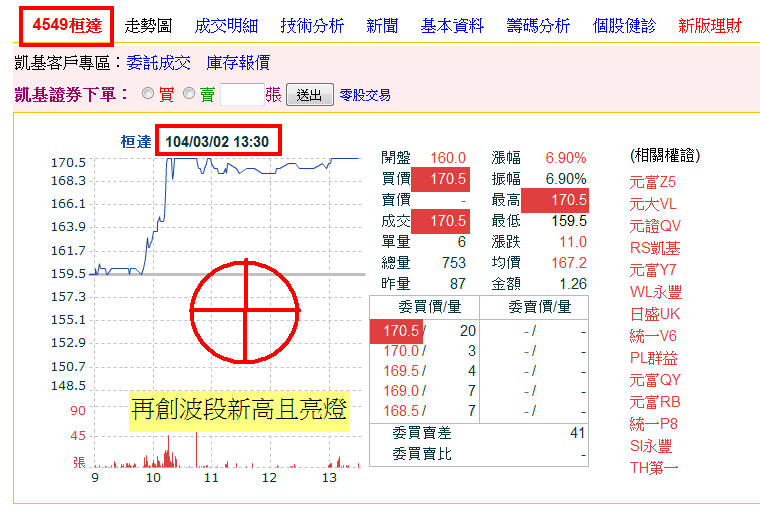
Task: Click the 4549桓達 stock title tab
Action: (x=66, y=25)
